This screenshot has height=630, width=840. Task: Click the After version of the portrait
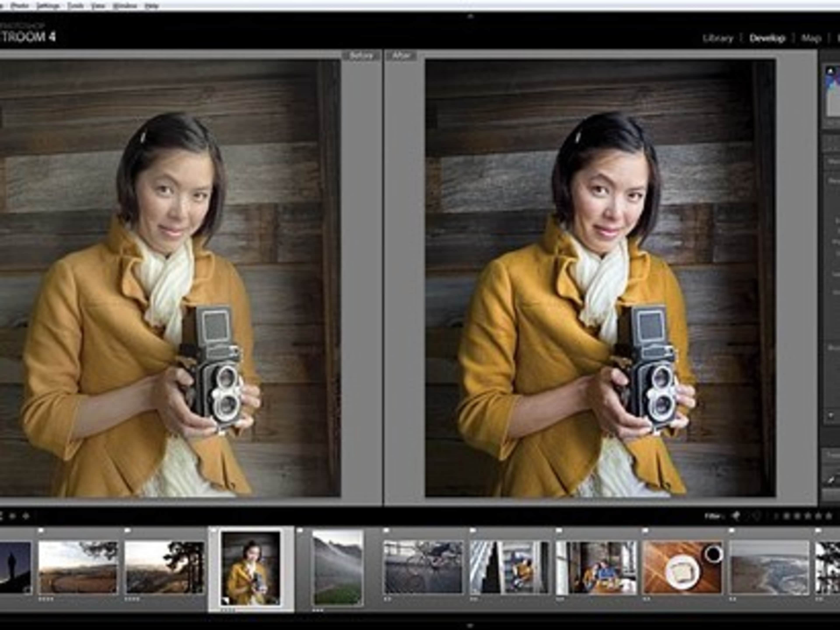[x=600, y=278]
